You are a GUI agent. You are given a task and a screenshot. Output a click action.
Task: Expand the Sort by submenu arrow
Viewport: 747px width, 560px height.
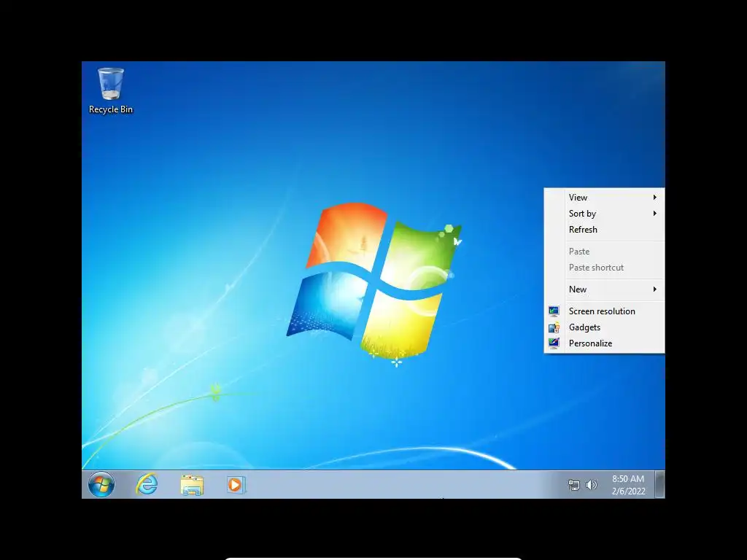coord(655,214)
